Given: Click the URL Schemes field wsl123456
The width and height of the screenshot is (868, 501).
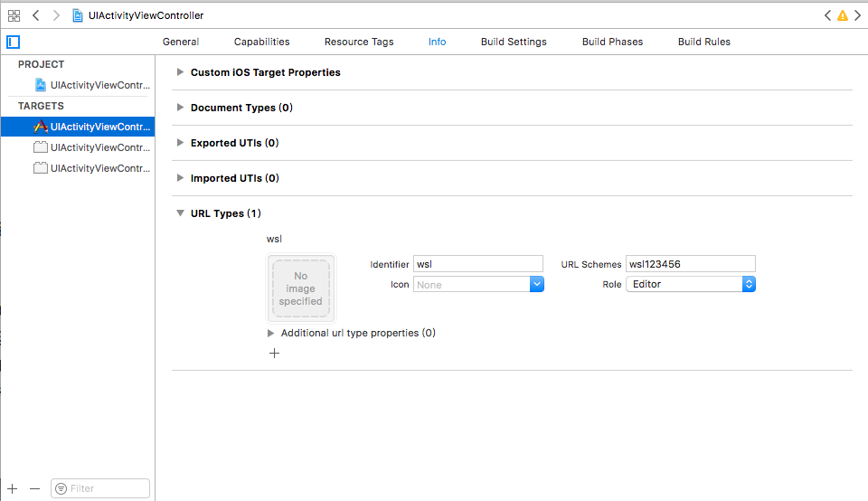Looking at the screenshot, I should pos(691,264).
